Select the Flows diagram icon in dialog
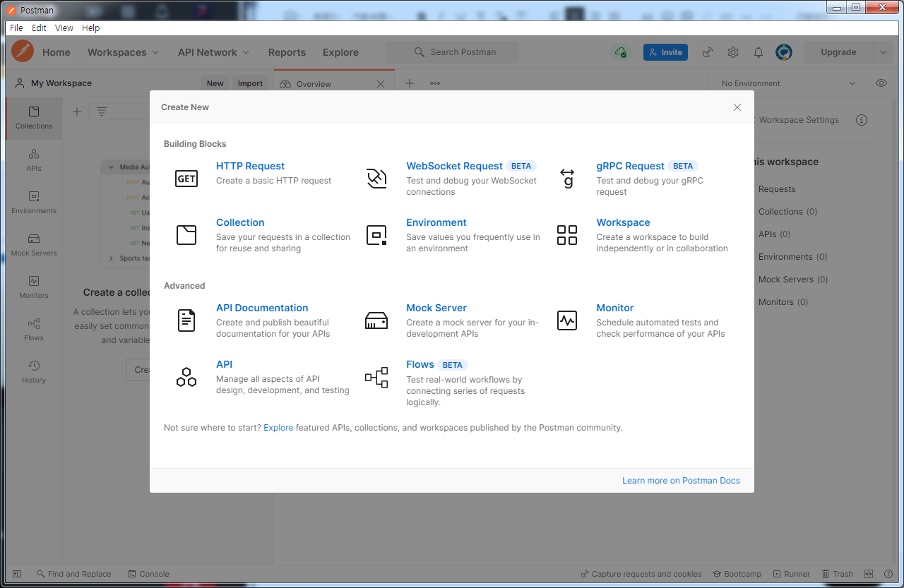904x588 pixels. (x=376, y=378)
